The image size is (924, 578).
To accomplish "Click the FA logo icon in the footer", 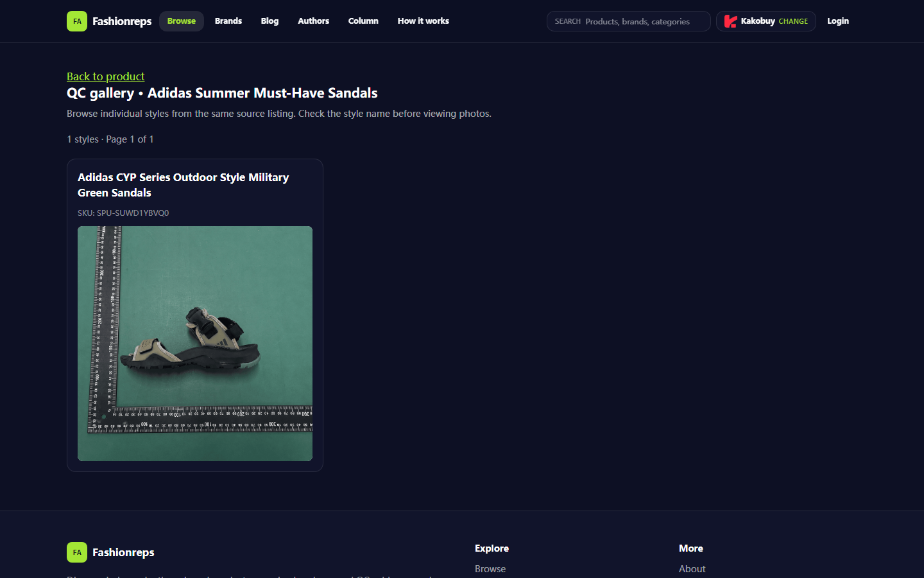I will tap(77, 552).
